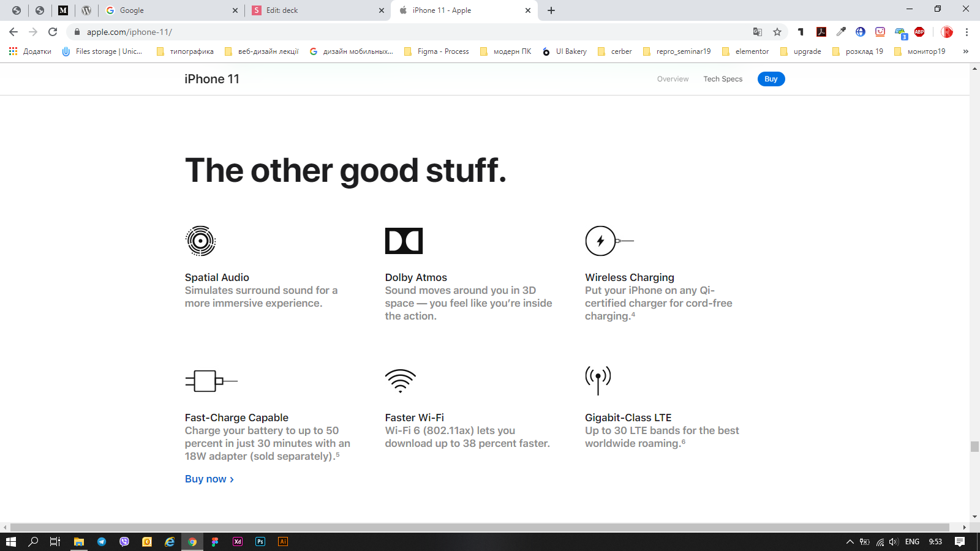This screenshot has width=980, height=551.
Task: Open Figma from taskbar
Action: (215, 542)
